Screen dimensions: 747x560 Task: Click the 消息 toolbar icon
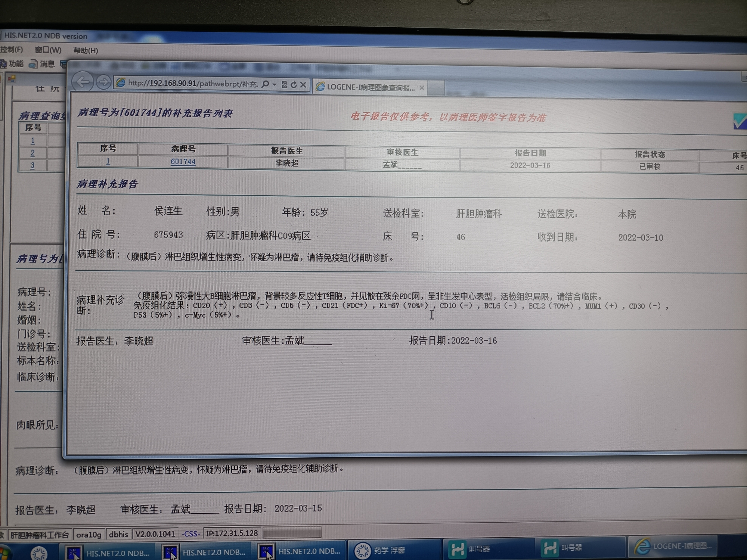pos(42,64)
